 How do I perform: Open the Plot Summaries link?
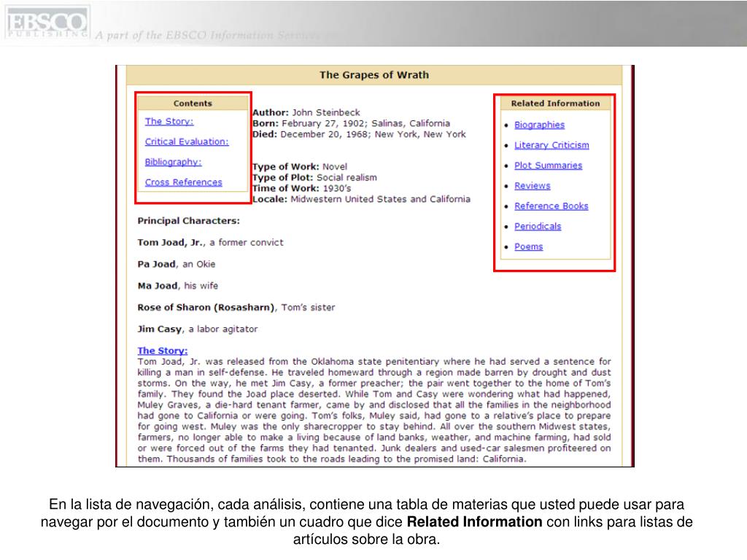coord(549,166)
